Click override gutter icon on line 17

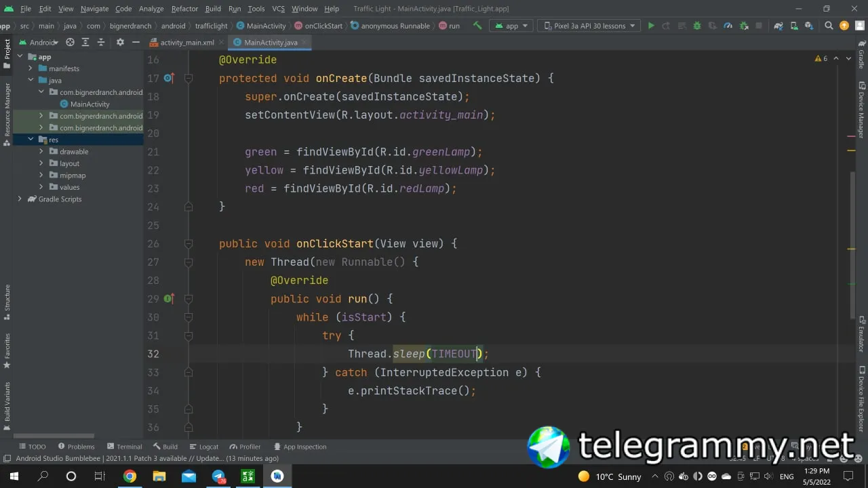(169, 78)
